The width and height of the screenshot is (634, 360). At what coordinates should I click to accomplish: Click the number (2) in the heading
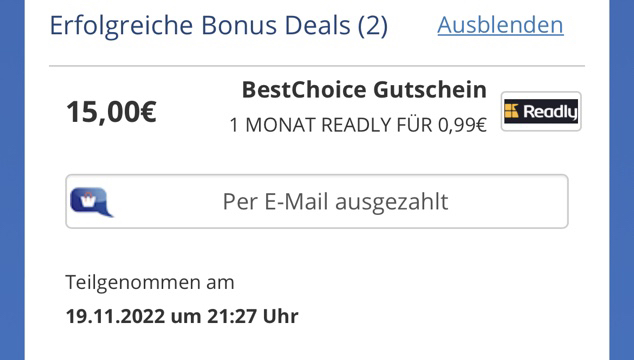(373, 26)
